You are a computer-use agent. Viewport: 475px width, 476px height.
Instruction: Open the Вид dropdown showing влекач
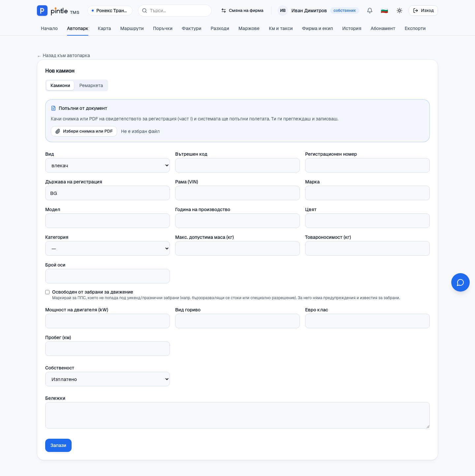[x=108, y=165]
